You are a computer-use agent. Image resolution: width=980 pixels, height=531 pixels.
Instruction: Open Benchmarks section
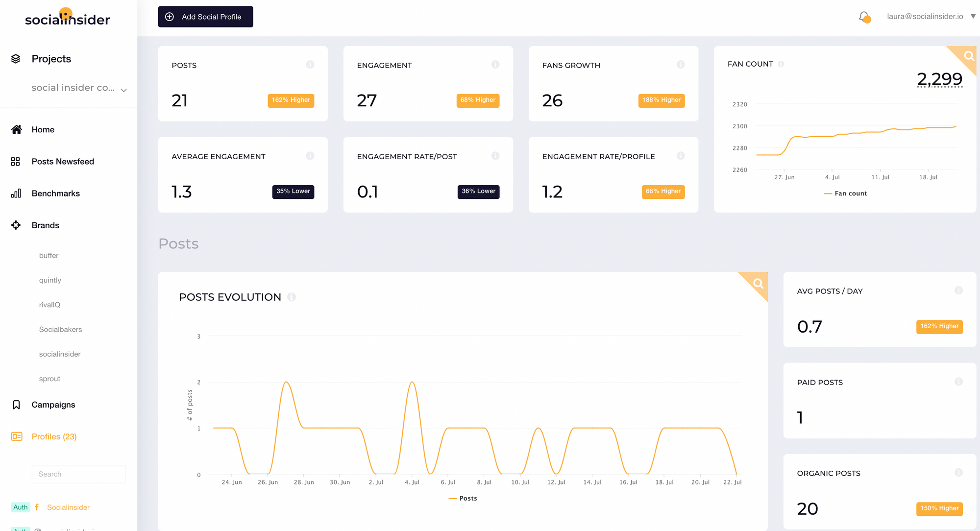[56, 193]
